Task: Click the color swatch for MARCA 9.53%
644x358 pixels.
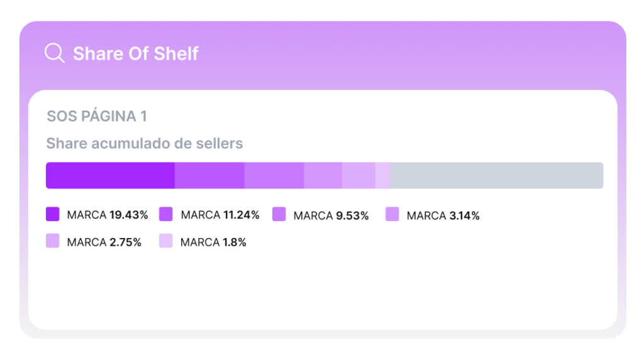Action: [x=279, y=214]
